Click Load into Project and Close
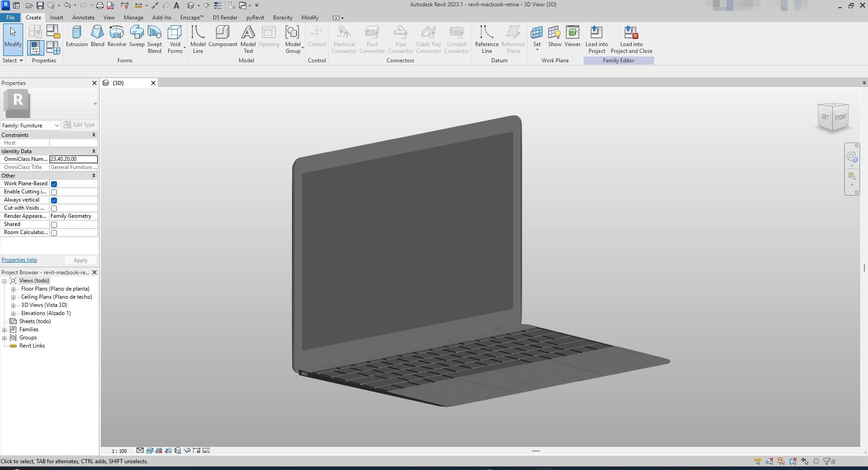Viewport: 868px width, 470px height. (x=632, y=39)
